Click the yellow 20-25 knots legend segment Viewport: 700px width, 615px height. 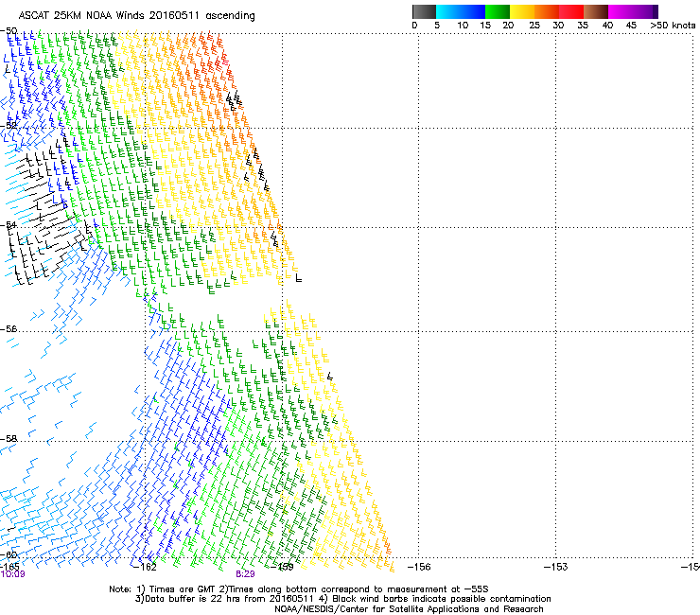[522, 11]
